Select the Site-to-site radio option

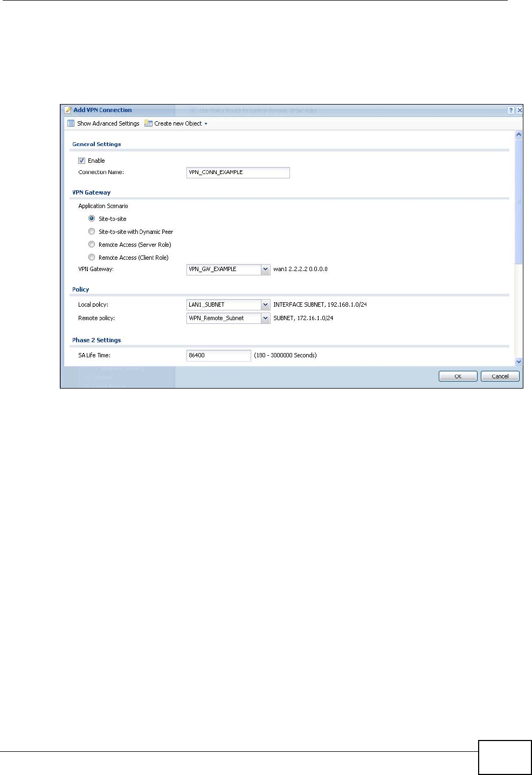pos(92,219)
